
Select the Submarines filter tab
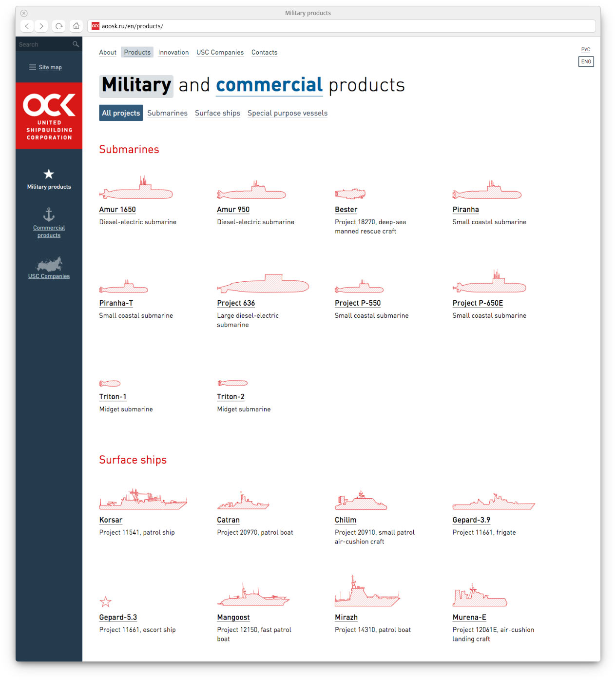[x=167, y=113]
